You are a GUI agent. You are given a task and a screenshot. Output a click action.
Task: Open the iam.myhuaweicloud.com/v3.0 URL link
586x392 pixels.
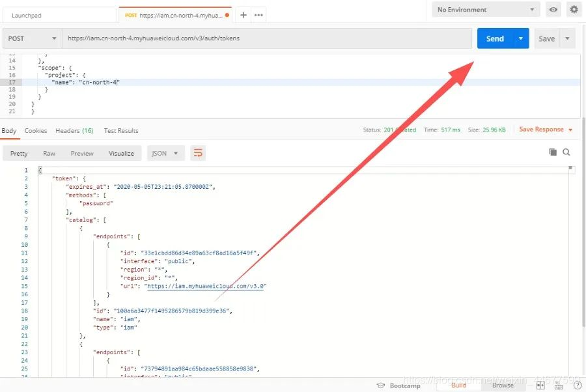[205, 287]
